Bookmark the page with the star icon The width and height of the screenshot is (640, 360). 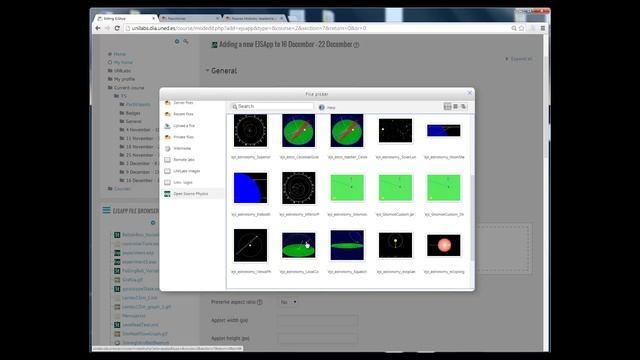(x=522, y=28)
